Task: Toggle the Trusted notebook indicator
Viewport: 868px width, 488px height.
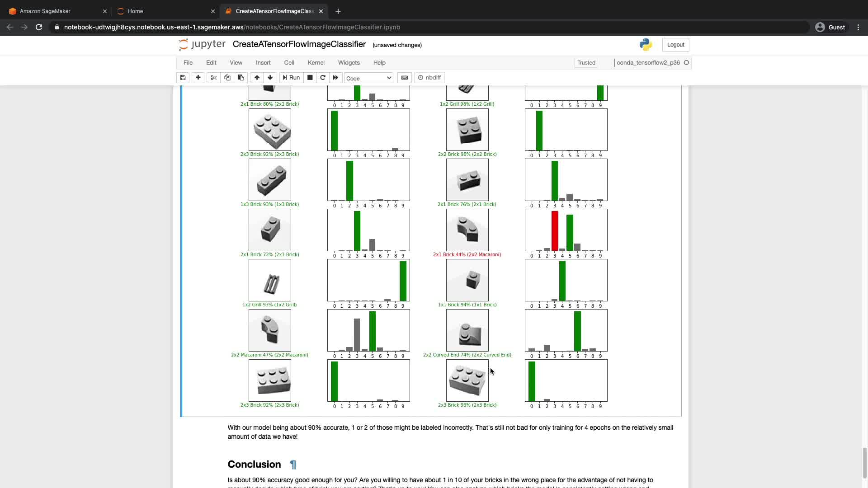Action: [x=586, y=63]
